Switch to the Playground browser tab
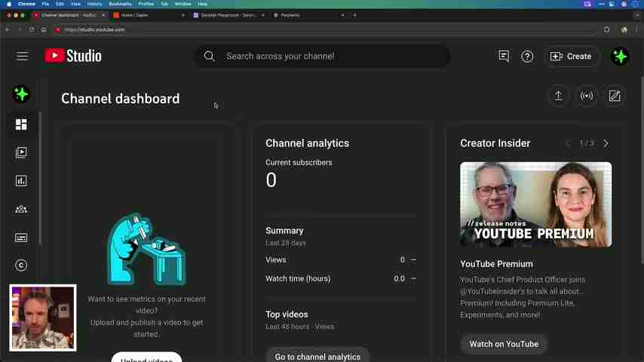The image size is (644, 362). tap(228, 15)
